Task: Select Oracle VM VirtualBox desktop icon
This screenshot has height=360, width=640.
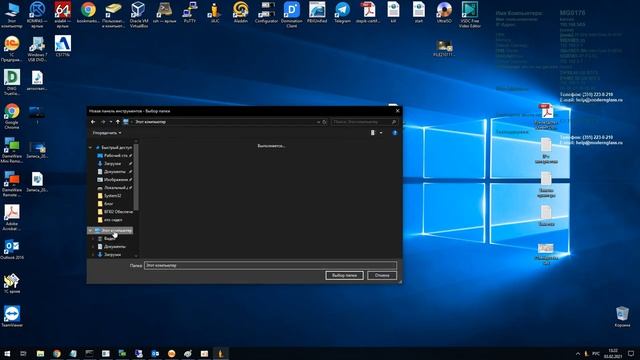Action: pyautogui.click(x=139, y=14)
